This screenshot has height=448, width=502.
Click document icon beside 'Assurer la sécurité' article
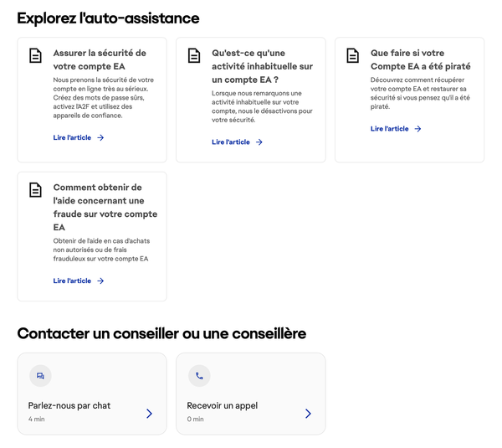[x=35, y=56]
